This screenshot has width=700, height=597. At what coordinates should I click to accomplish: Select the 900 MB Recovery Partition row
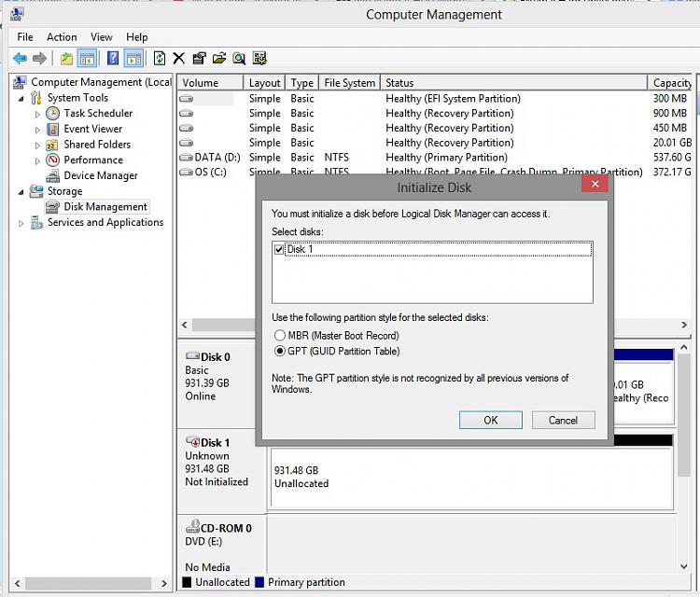(435, 113)
